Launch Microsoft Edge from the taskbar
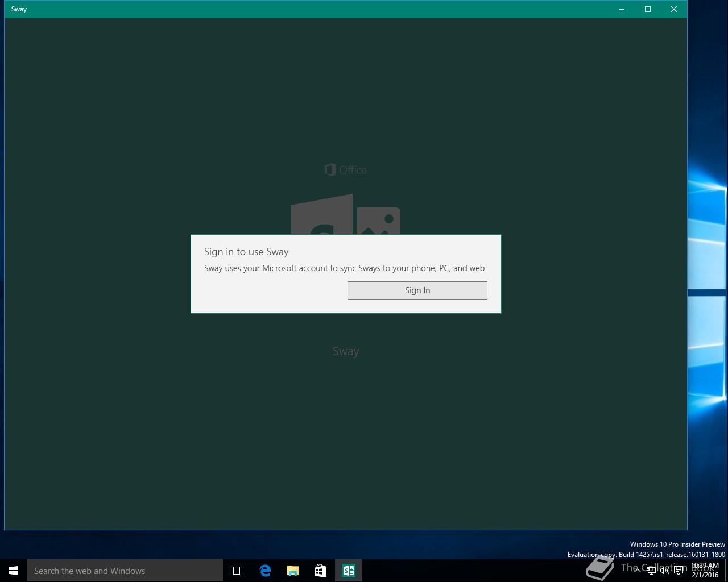The width and height of the screenshot is (728, 582). coord(265,571)
